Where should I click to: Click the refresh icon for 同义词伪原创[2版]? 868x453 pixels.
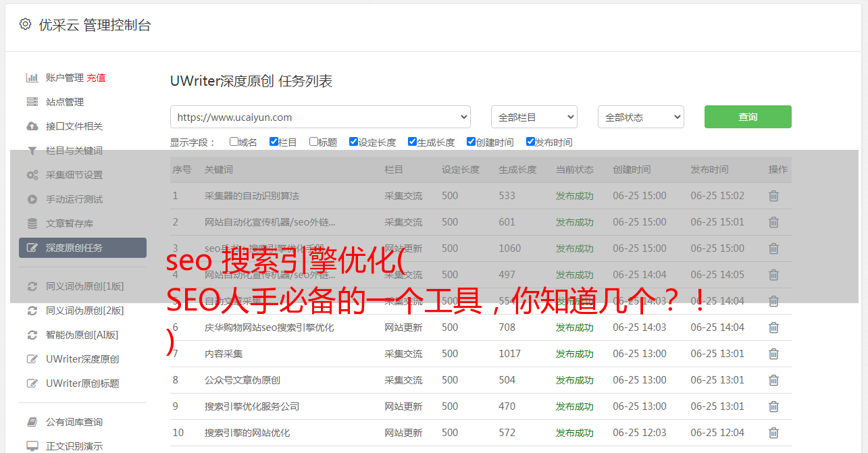(32, 311)
